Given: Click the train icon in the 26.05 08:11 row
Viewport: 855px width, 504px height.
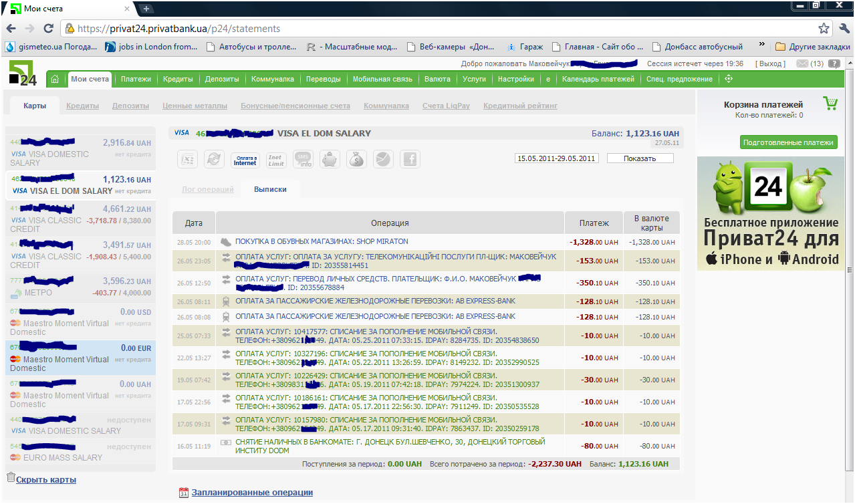Looking at the screenshot, I should click(226, 301).
